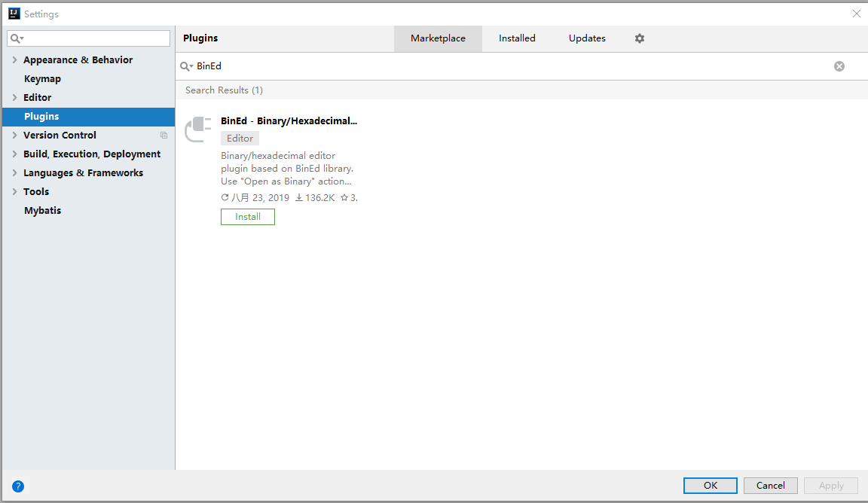Image resolution: width=868 pixels, height=503 pixels.
Task: Select Version Control settings item
Action: coord(60,135)
